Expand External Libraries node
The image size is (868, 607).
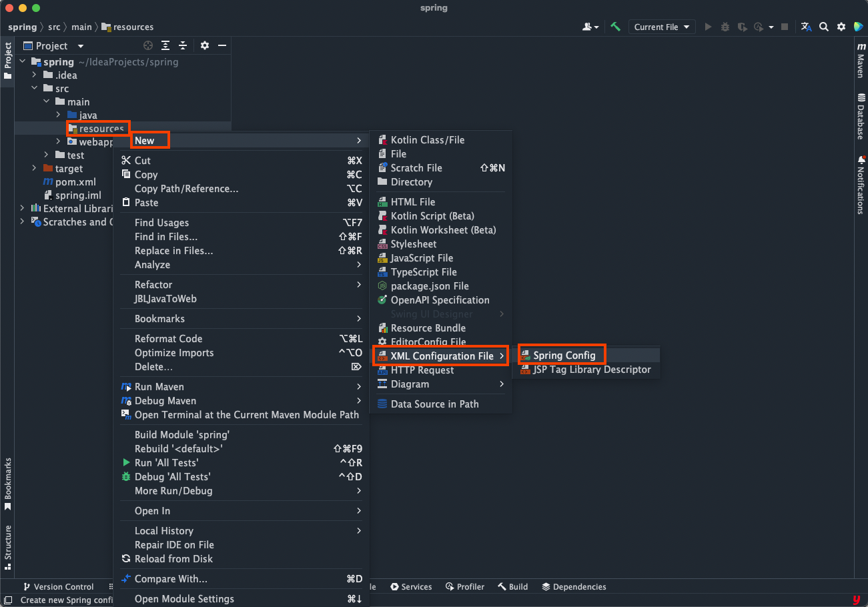click(22, 208)
